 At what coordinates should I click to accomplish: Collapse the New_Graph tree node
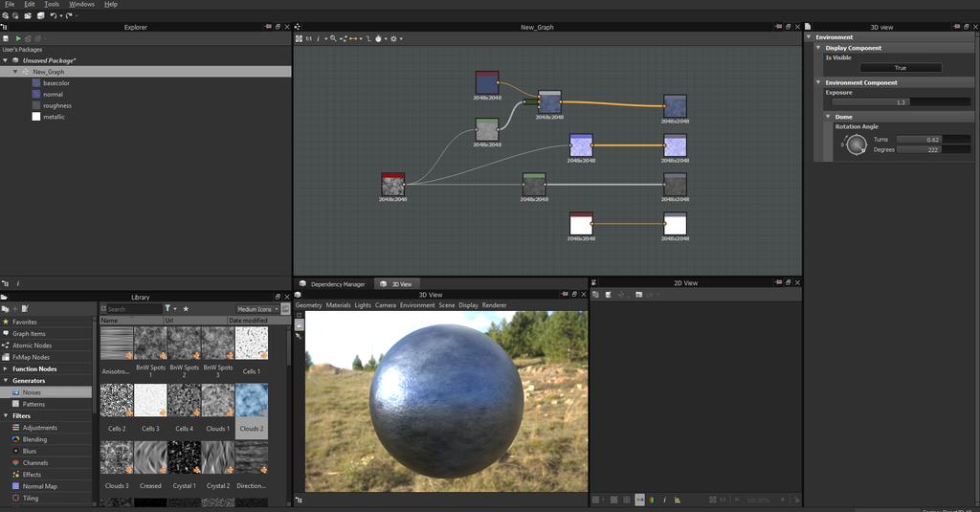(15, 72)
